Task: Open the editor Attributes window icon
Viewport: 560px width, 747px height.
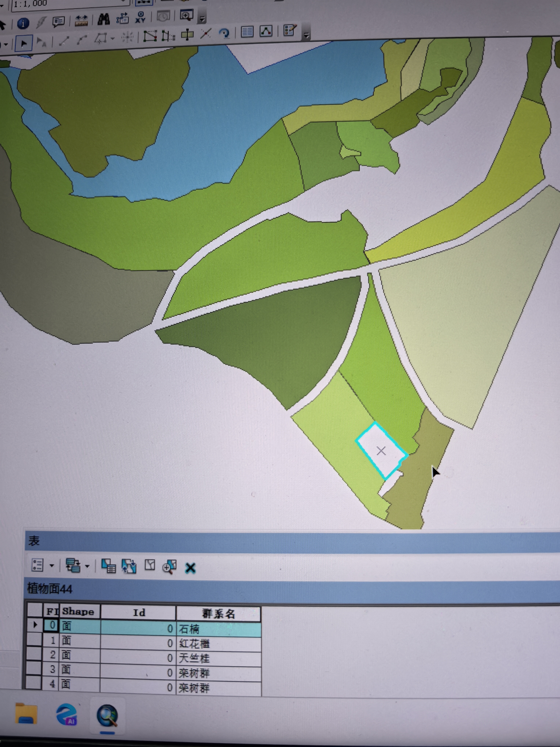Action: 247,32
